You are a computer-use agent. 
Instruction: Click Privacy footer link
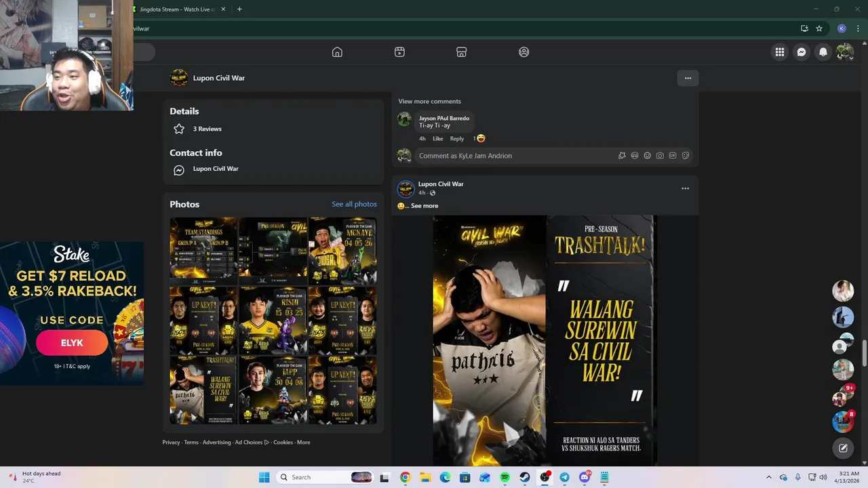(171, 443)
